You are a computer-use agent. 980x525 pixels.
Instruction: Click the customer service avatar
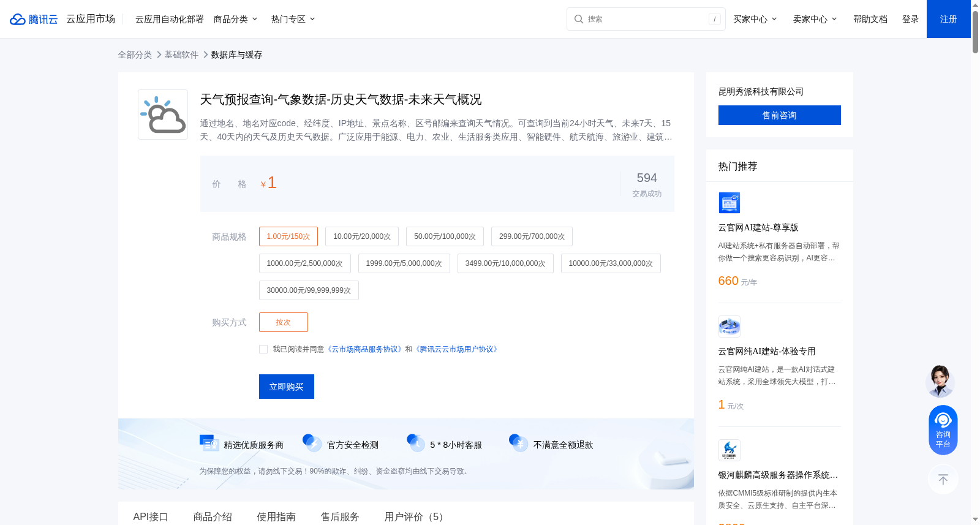[940, 381]
